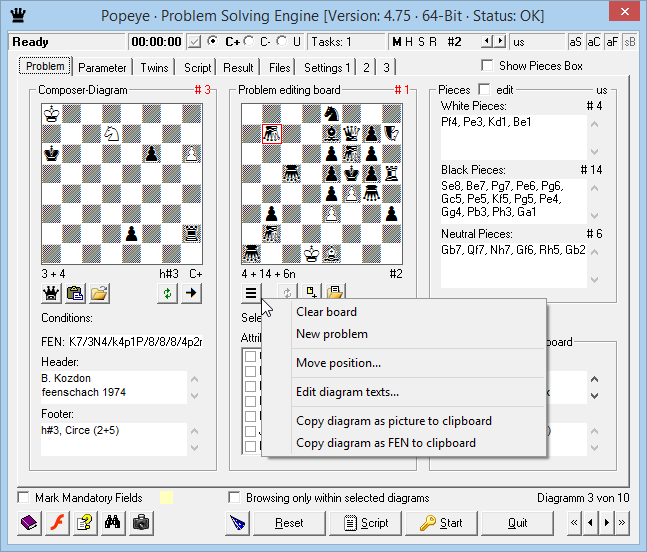The width and height of the screenshot is (647, 552).
Task: Click the queen icon in the Popeye title bar
Action: [18, 16]
